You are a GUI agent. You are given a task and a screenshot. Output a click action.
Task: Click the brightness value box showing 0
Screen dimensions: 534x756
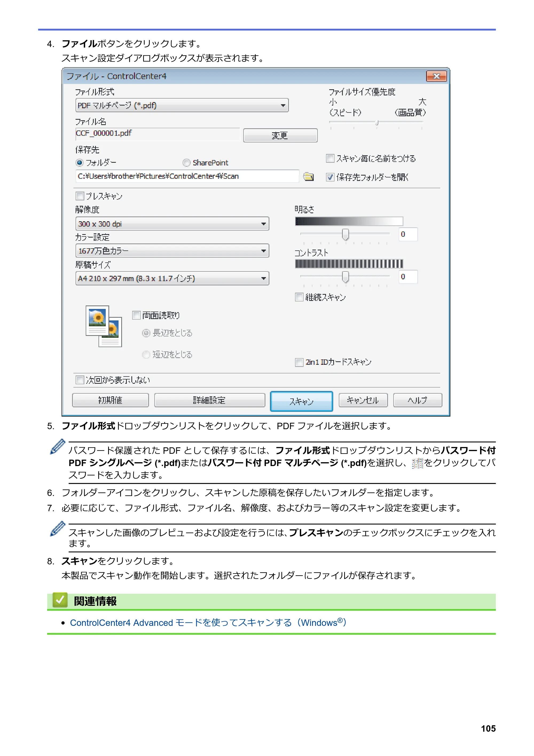coord(408,234)
